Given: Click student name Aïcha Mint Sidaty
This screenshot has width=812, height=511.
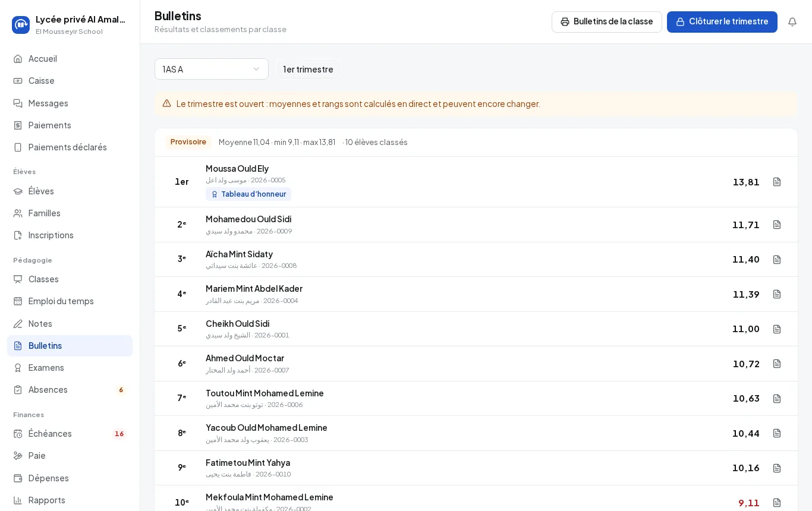Looking at the screenshot, I should (x=239, y=254).
